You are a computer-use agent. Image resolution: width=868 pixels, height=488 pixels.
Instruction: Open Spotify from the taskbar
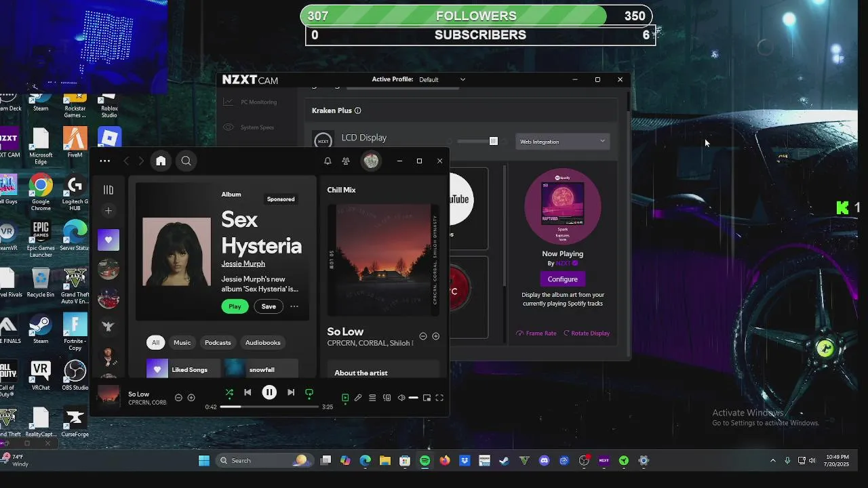coord(425,461)
